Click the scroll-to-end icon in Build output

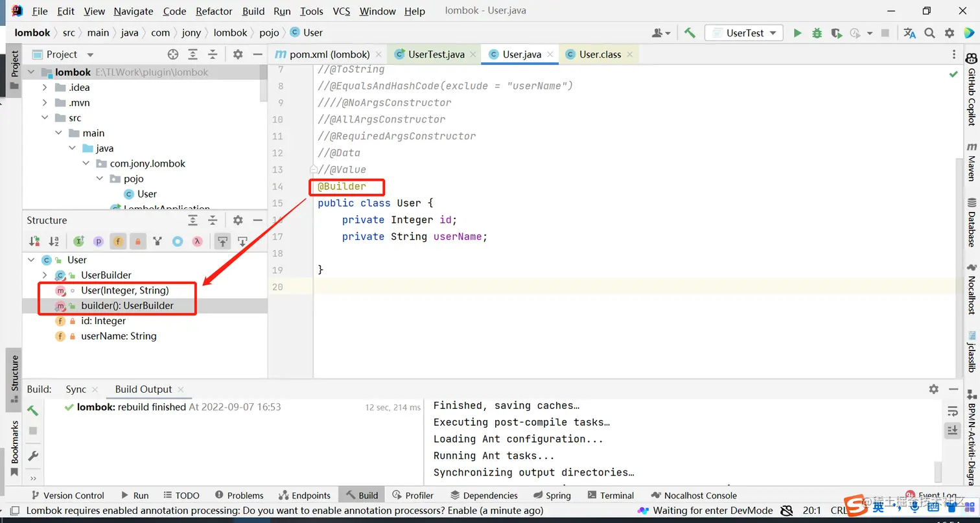point(952,430)
